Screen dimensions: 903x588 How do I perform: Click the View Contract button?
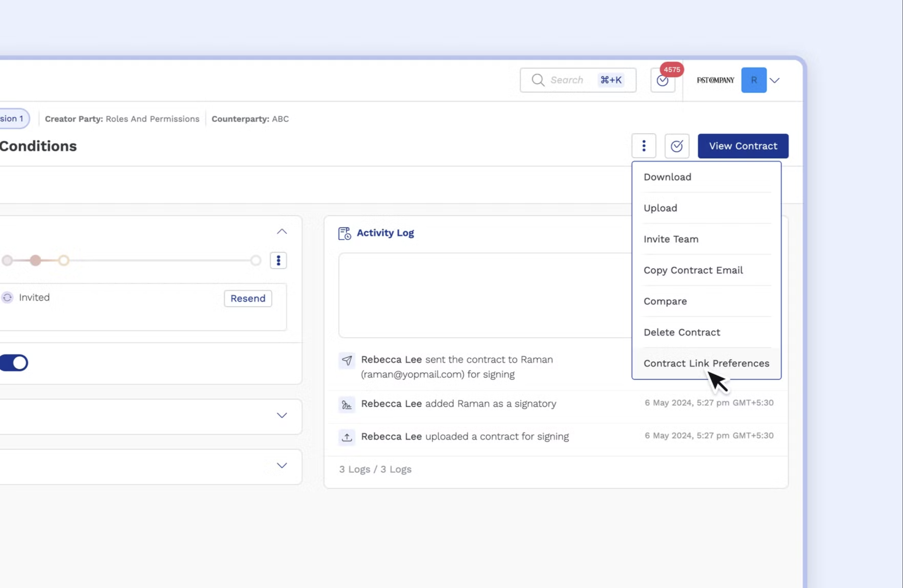[743, 146]
